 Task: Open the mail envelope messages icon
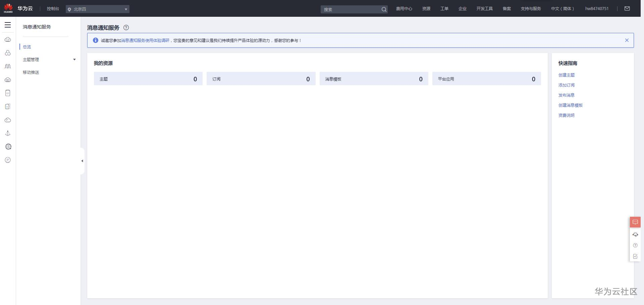(627, 9)
